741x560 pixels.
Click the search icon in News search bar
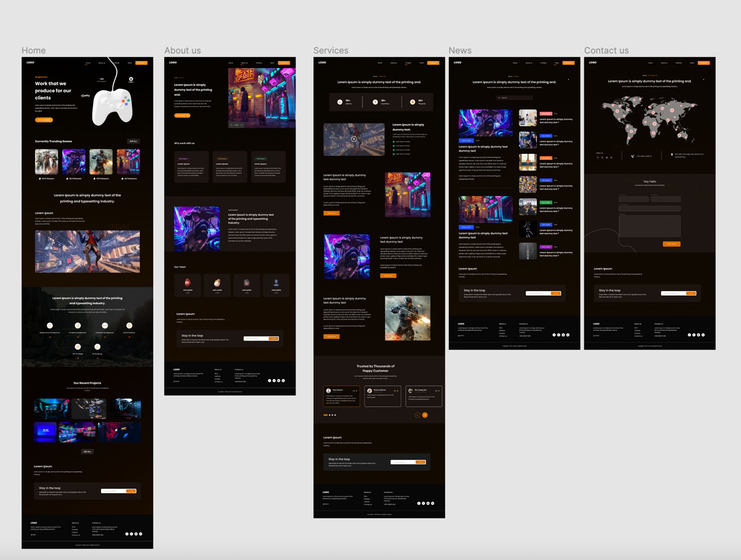pyautogui.click(x=499, y=98)
